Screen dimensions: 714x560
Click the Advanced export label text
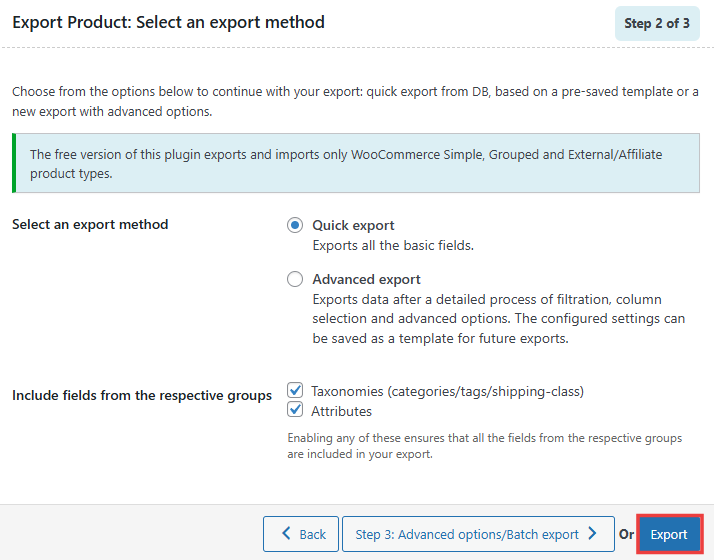(366, 280)
